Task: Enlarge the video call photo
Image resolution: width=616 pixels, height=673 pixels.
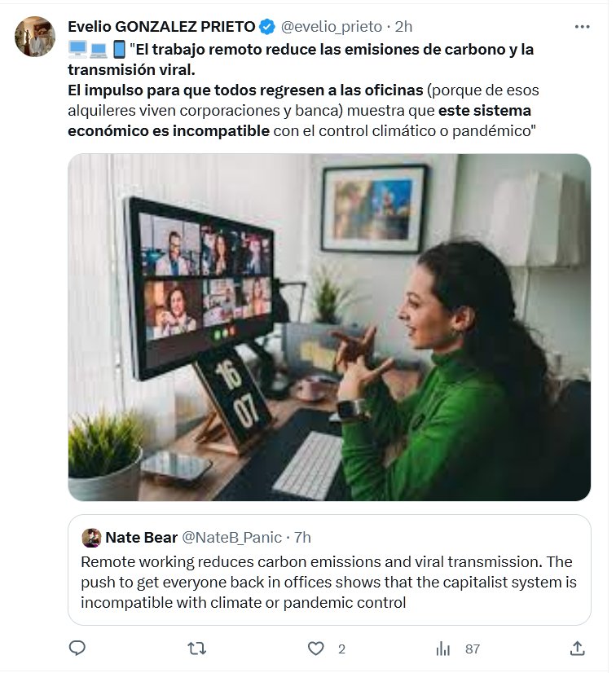Action: pos(329,327)
